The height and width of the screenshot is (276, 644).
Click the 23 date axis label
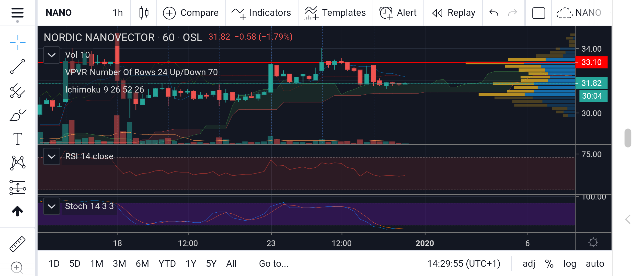click(271, 243)
